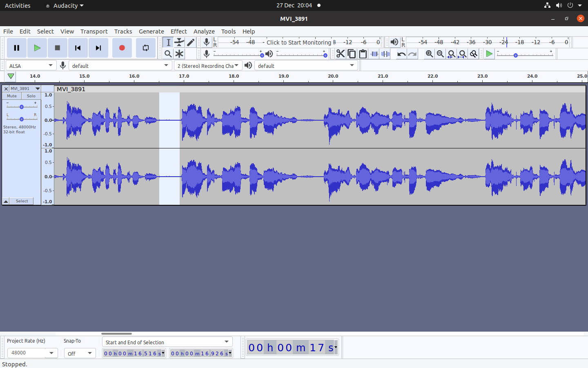Click the horizontal scrollbar thumb

point(116,334)
